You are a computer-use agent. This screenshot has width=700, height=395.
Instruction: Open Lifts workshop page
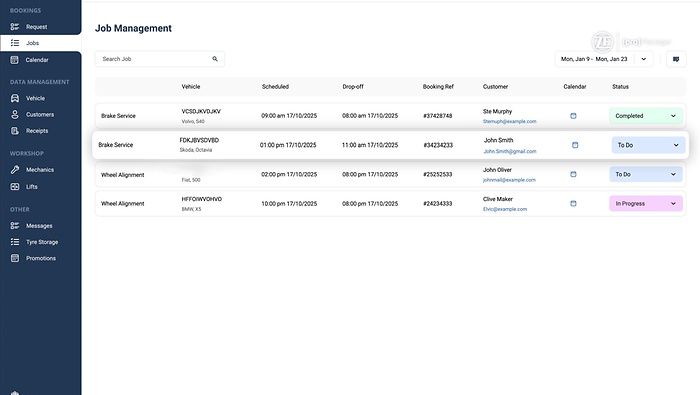pyautogui.click(x=32, y=187)
